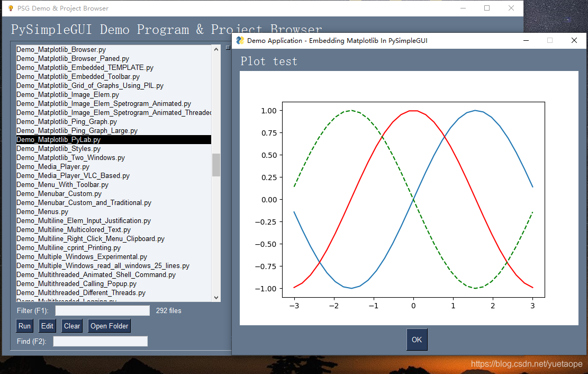Select Demo_Matplotlib_Image_Elem.py
The image size is (588, 374).
(x=114, y=95)
